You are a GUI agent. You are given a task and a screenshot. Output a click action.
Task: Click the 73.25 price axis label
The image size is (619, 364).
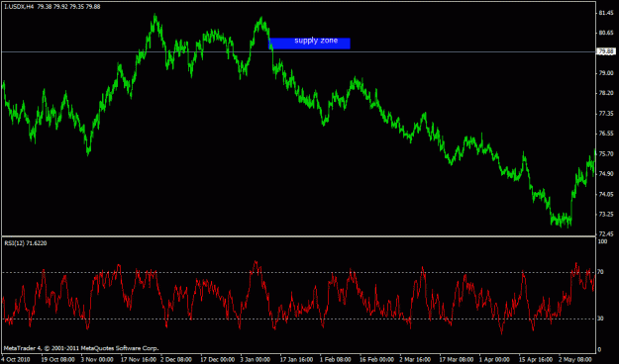point(606,214)
